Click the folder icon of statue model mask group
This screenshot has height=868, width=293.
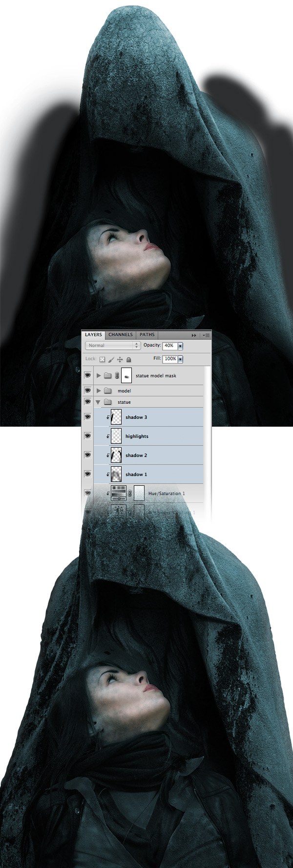(108, 376)
